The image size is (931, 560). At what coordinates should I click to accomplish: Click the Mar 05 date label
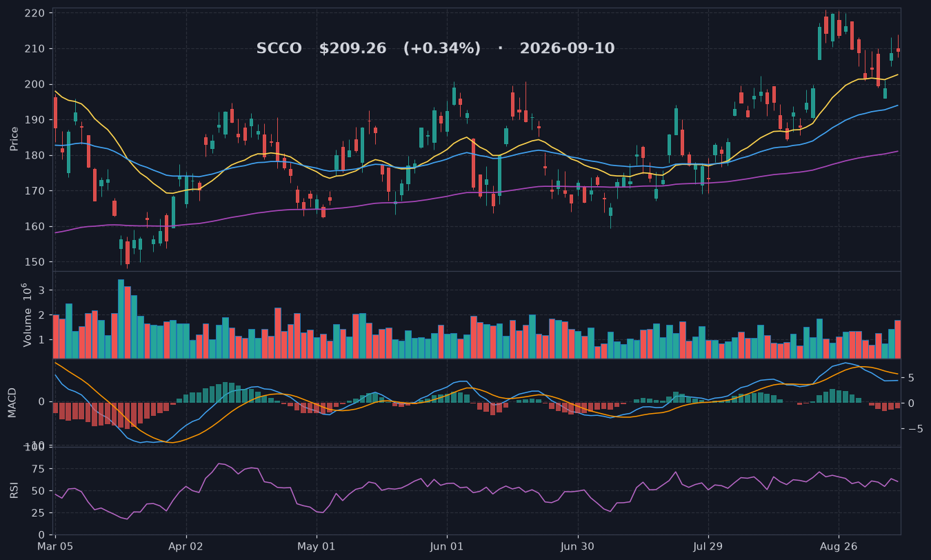click(x=55, y=546)
